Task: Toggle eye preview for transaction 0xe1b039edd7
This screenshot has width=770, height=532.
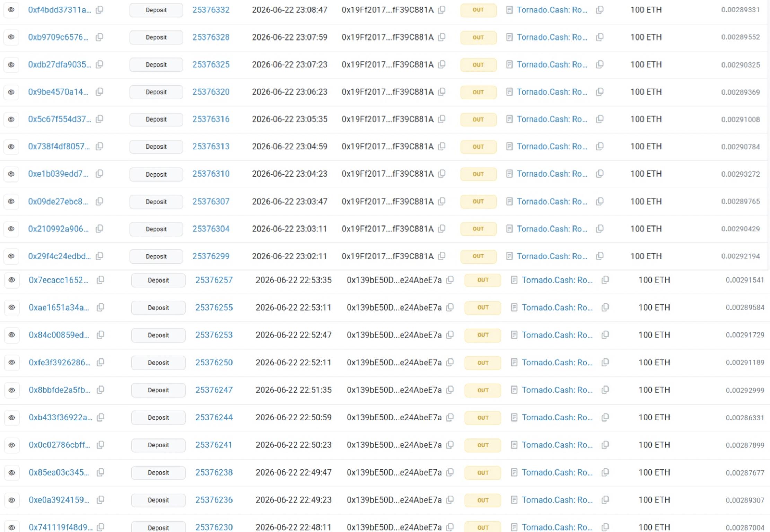Action: coord(11,174)
